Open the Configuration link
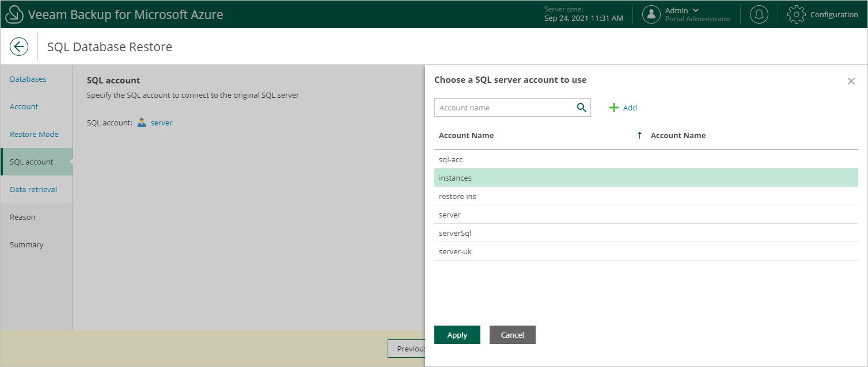Viewport: 868px width, 367px height. coord(834,14)
